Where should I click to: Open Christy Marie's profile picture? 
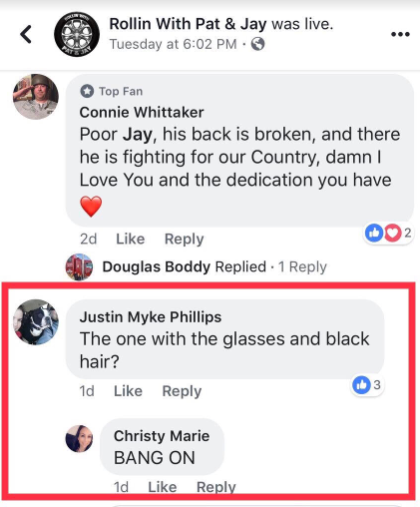[79, 438]
